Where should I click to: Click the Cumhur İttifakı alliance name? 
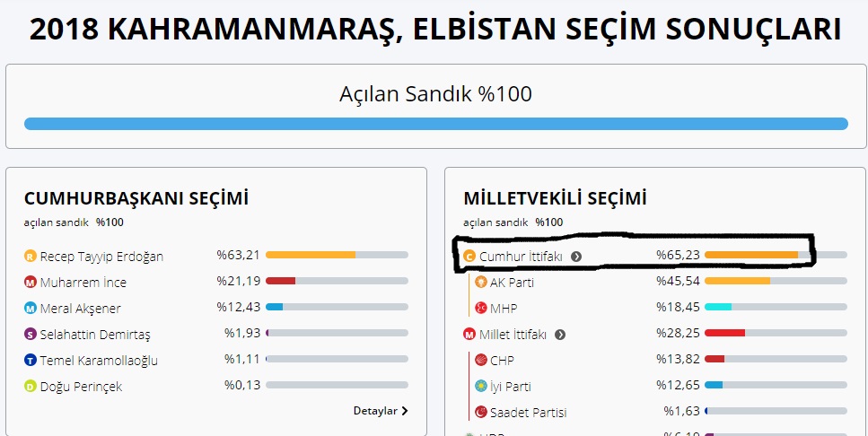pyautogui.click(x=521, y=257)
